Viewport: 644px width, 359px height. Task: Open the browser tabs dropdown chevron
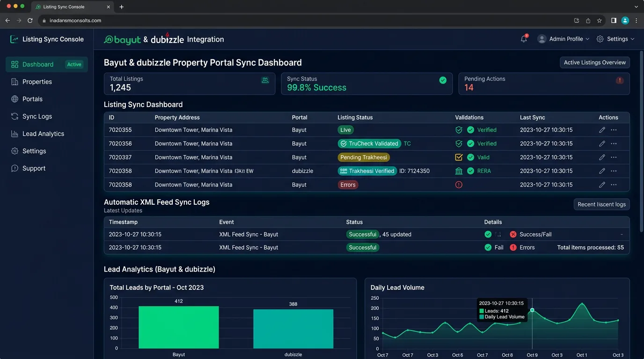[636, 7]
